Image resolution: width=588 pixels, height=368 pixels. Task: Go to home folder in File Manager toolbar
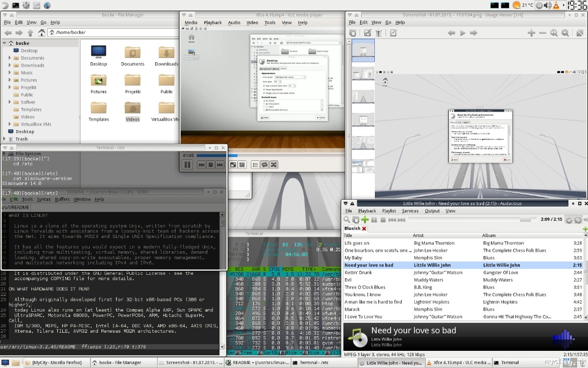click(x=42, y=33)
